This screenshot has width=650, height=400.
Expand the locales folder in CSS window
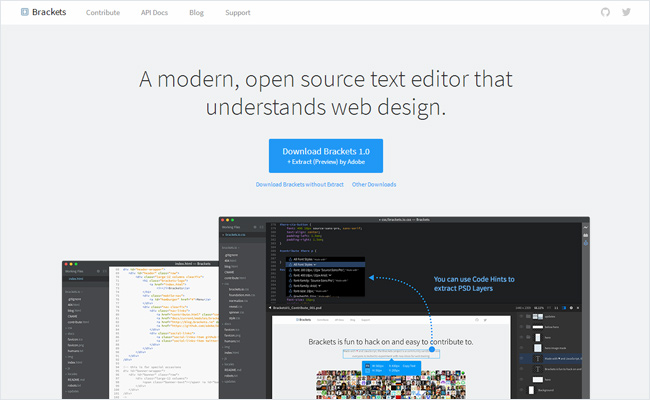coord(228,364)
